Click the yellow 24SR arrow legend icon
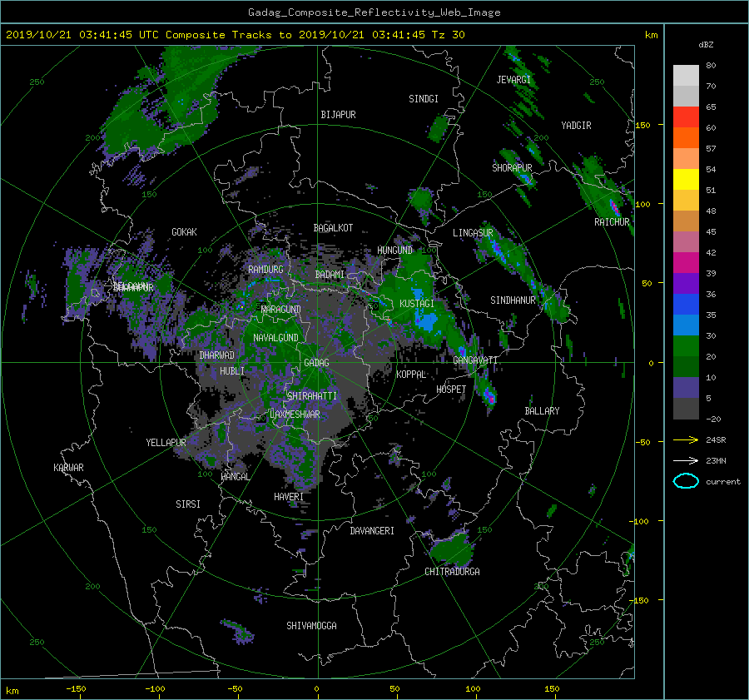The height and width of the screenshot is (700, 749). pos(686,439)
